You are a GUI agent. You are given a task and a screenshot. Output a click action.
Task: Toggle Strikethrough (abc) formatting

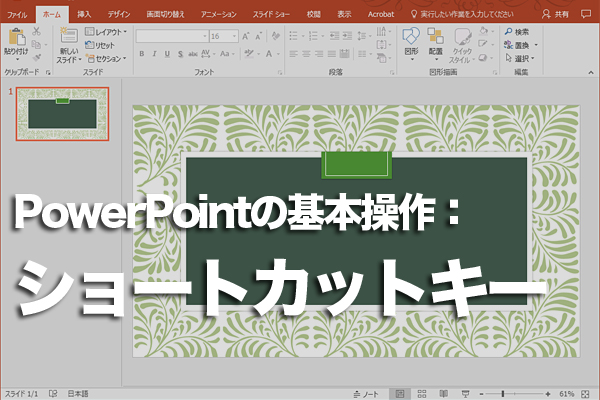(193, 54)
